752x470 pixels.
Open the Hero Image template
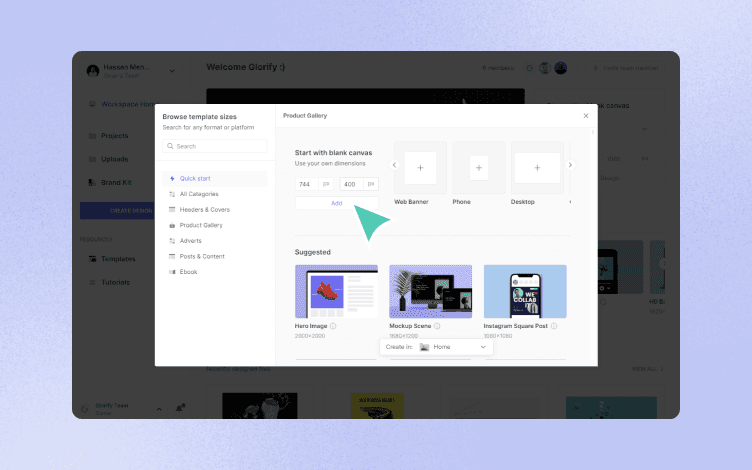(x=336, y=291)
